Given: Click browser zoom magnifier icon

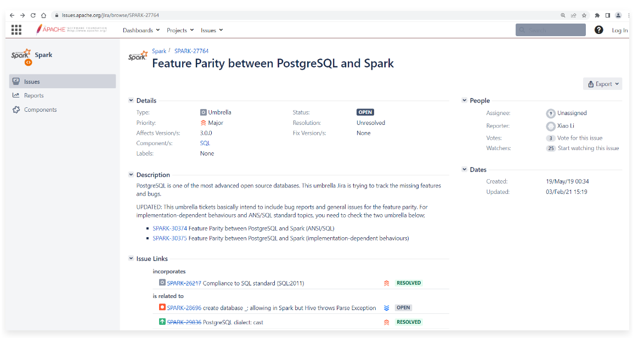Looking at the screenshot, I should (563, 15).
